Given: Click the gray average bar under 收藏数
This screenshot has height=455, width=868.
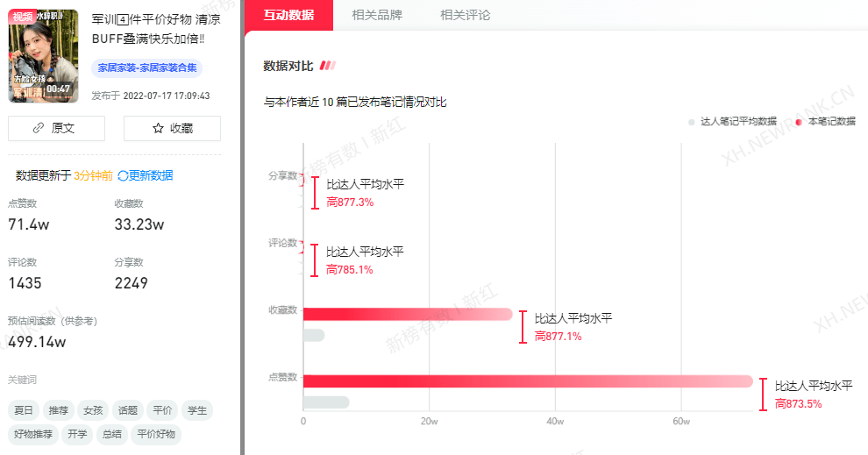Looking at the screenshot, I should pos(314,336).
